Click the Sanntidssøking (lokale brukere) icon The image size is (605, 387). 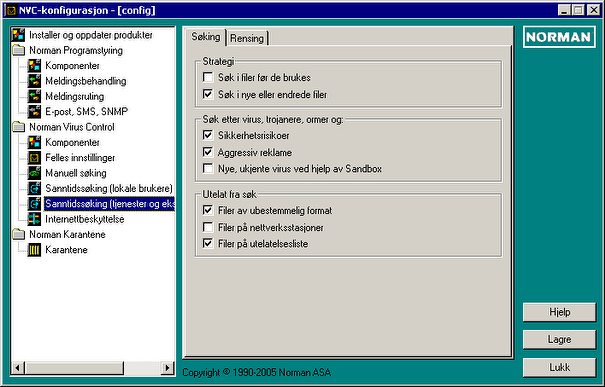tap(34, 188)
